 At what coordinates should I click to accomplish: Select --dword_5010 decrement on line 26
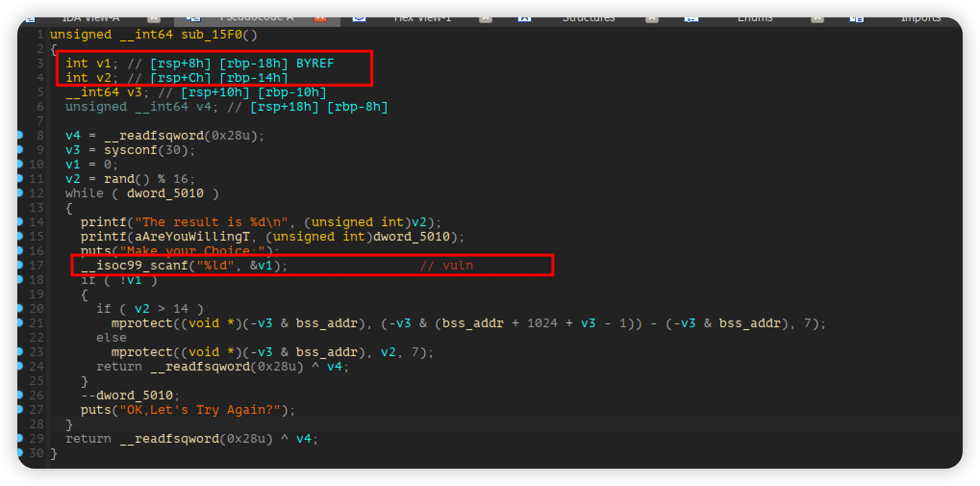pos(127,396)
